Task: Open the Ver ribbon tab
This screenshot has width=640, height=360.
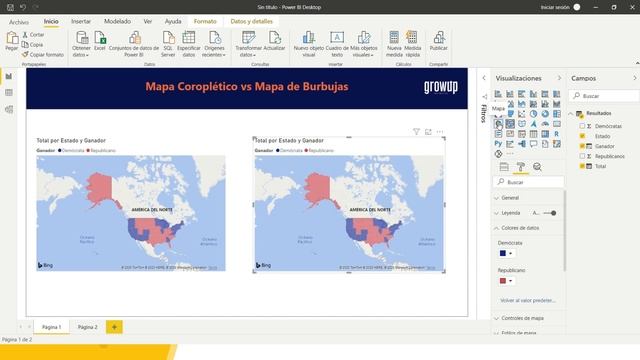Action: click(x=148, y=21)
